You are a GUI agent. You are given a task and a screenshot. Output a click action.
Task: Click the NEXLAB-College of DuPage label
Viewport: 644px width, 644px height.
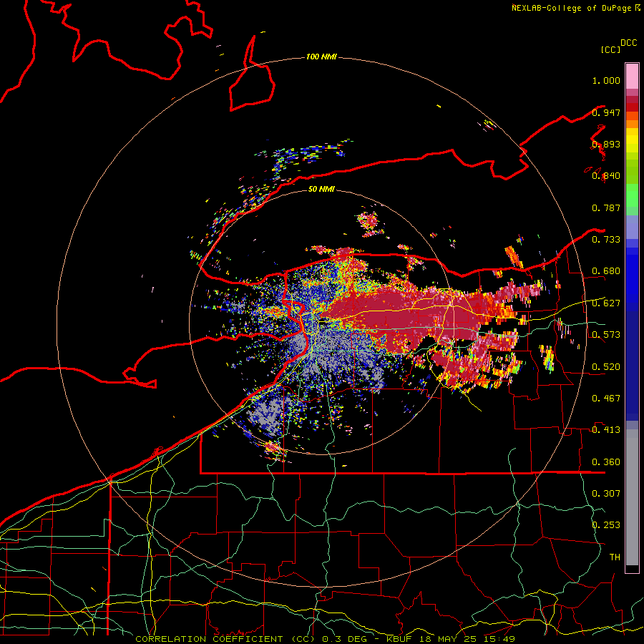571,8
